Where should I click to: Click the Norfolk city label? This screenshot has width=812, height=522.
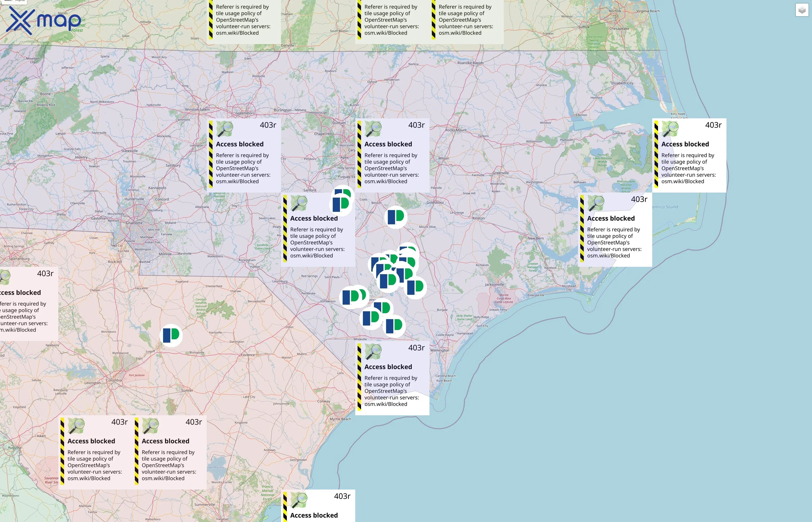point(615,11)
